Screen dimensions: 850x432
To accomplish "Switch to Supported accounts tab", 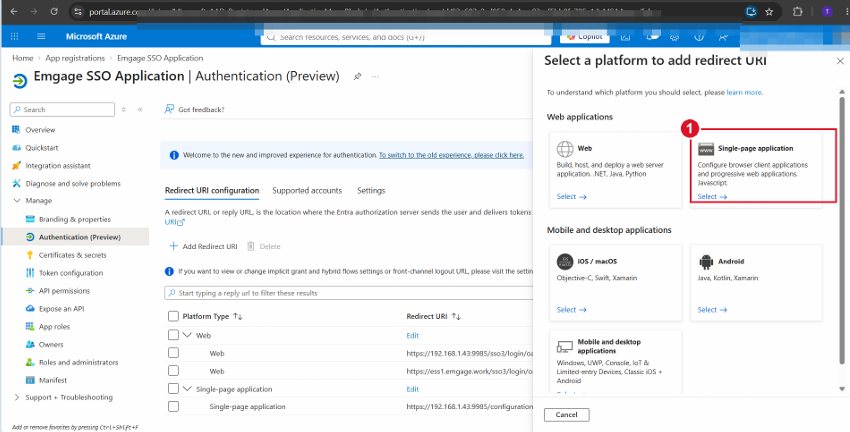I will [307, 190].
